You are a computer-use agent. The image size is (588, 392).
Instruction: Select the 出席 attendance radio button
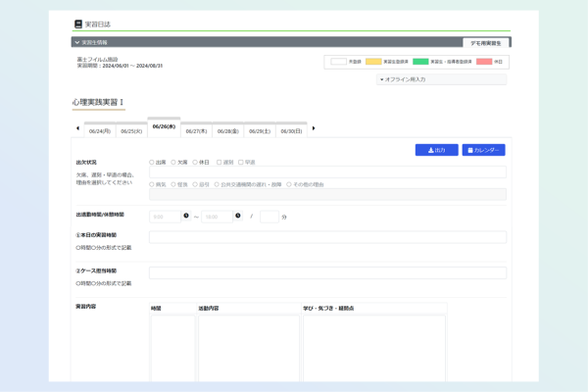click(x=152, y=163)
